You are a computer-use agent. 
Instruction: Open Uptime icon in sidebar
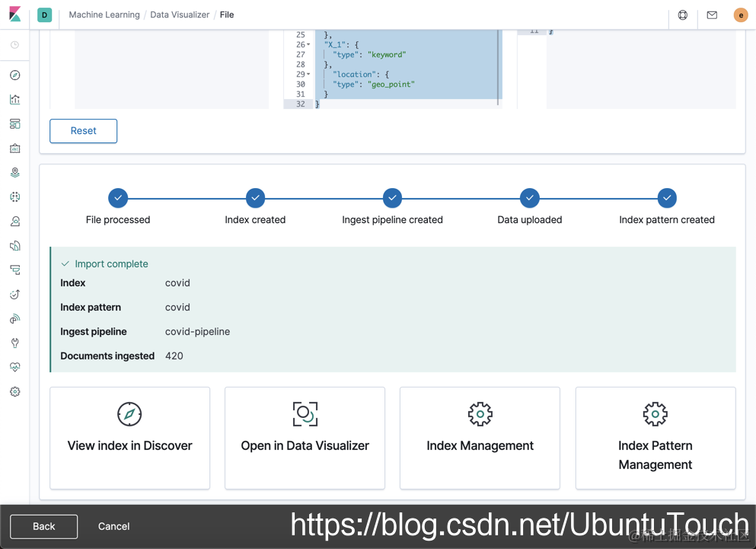point(15,294)
